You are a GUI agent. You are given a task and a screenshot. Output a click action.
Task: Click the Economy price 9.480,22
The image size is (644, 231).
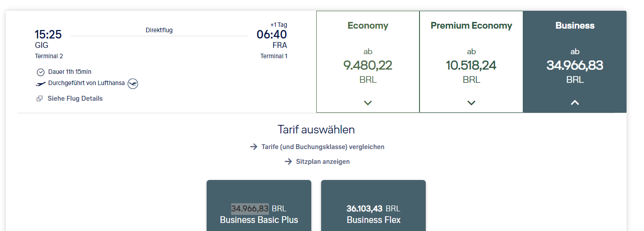pos(368,65)
